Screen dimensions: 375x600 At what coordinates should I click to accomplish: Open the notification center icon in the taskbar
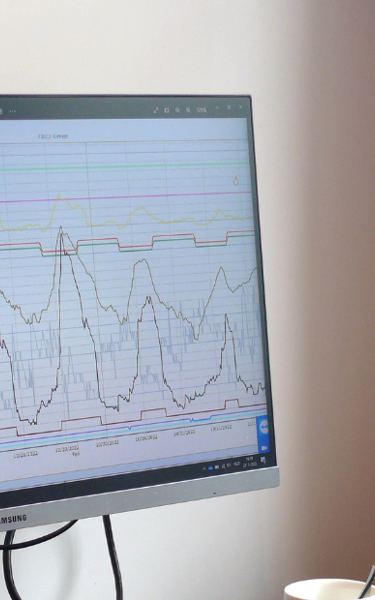(263, 460)
